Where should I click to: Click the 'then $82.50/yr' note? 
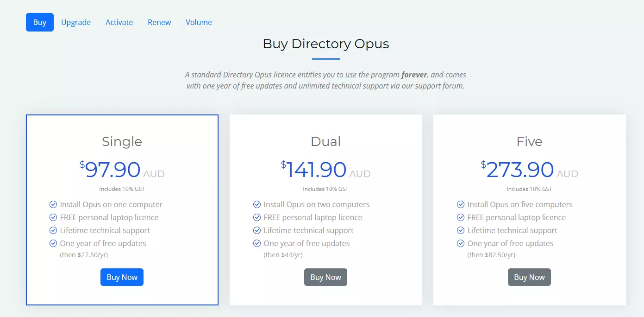click(491, 255)
